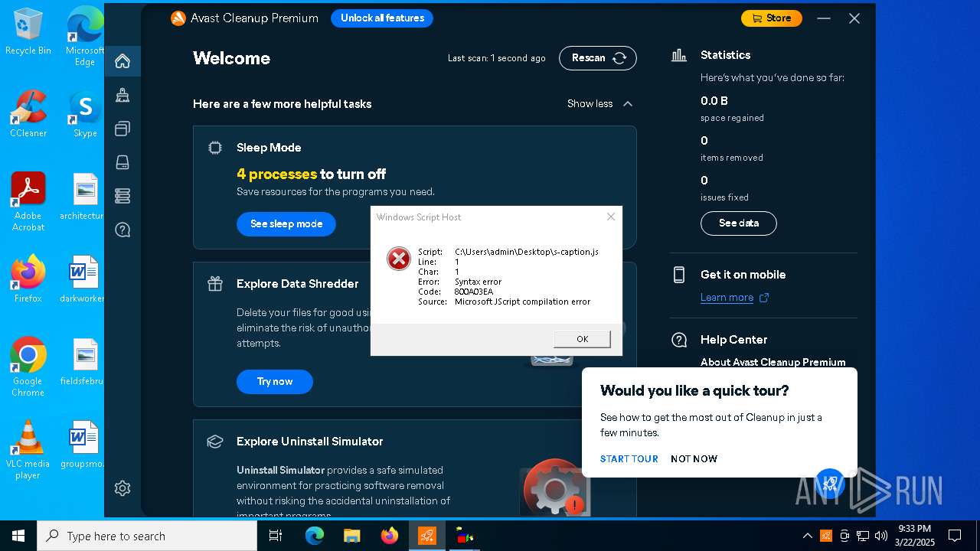Click the red error icon in dialog

pyautogui.click(x=399, y=259)
